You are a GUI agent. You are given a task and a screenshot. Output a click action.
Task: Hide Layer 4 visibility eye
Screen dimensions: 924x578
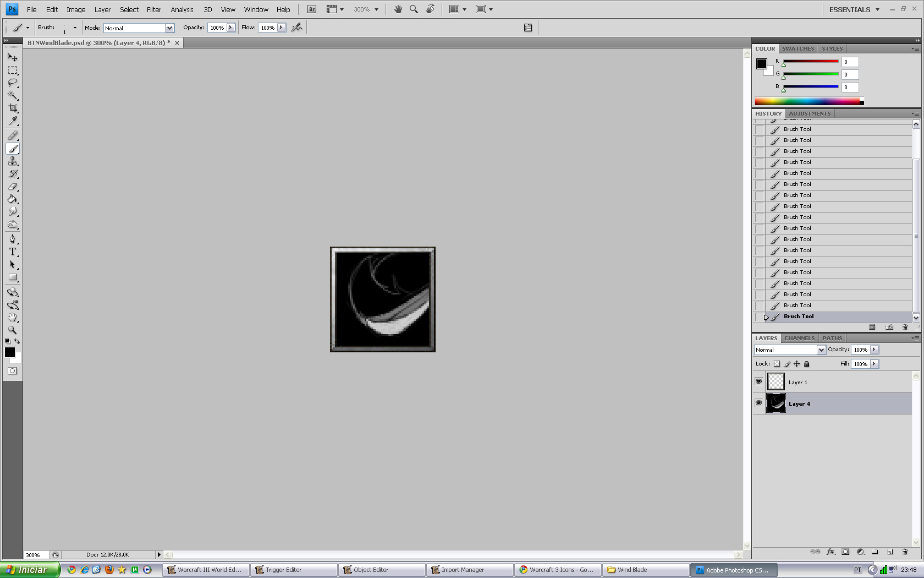coord(759,403)
